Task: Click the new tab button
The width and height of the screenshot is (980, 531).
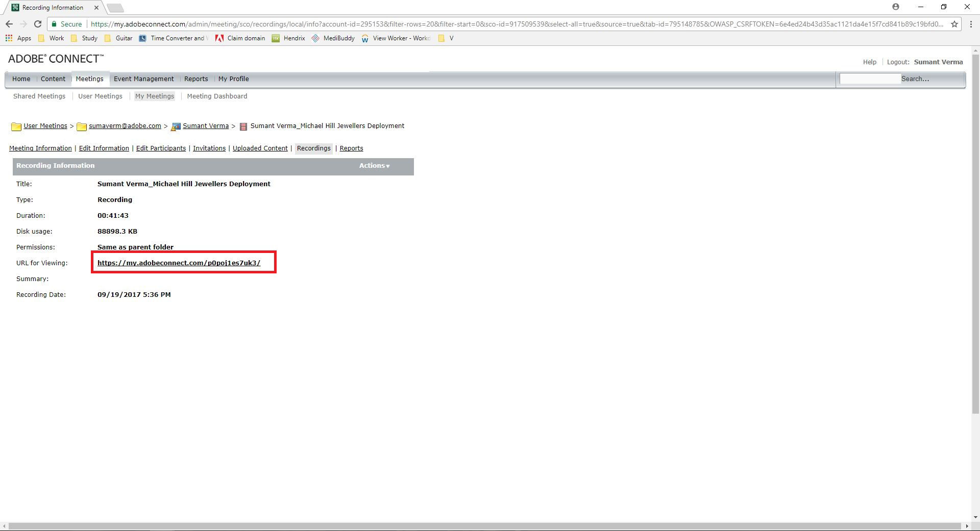Action: click(115, 8)
